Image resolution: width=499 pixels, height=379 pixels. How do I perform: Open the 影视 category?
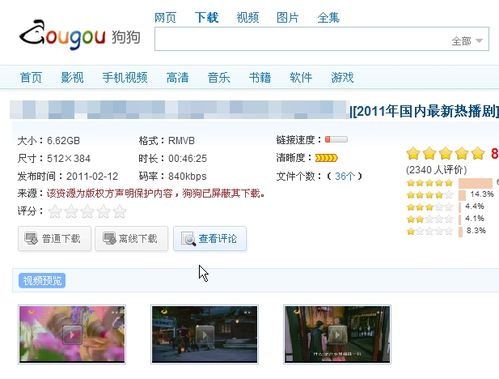pos(72,78)
